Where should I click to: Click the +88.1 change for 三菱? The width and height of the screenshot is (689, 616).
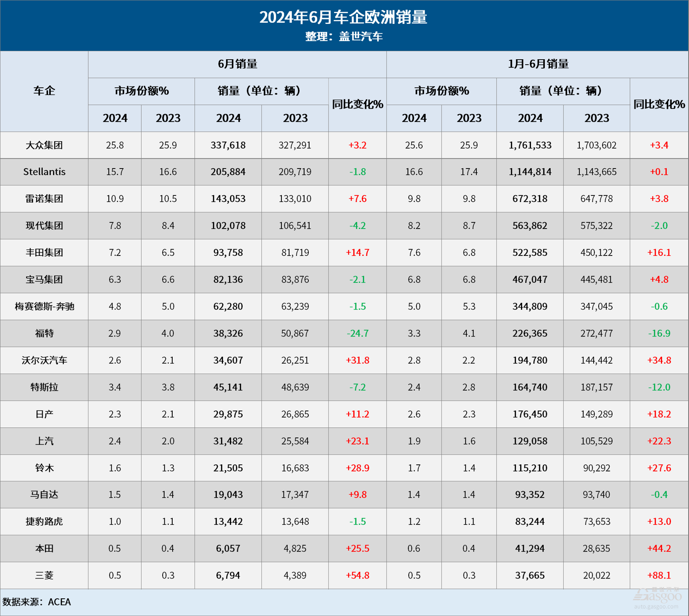click(x=659, y=575)
